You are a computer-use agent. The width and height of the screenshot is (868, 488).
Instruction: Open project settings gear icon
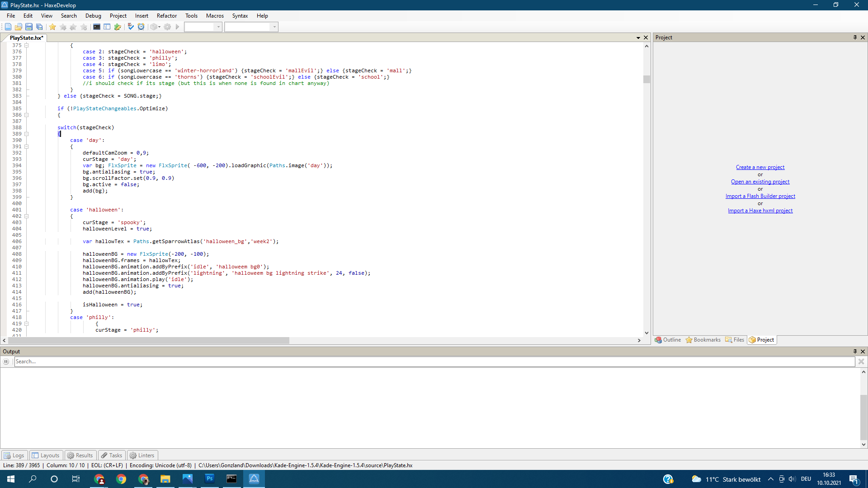167,27
